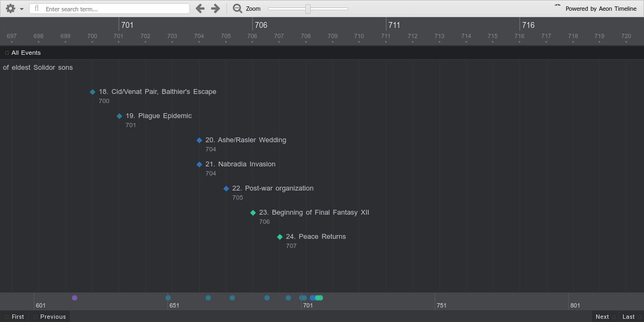Image resolution: width=644 pixels, height=322 pixels.
Task: Open the '24. Peace Returns' event label
Action: coord(316,237)
